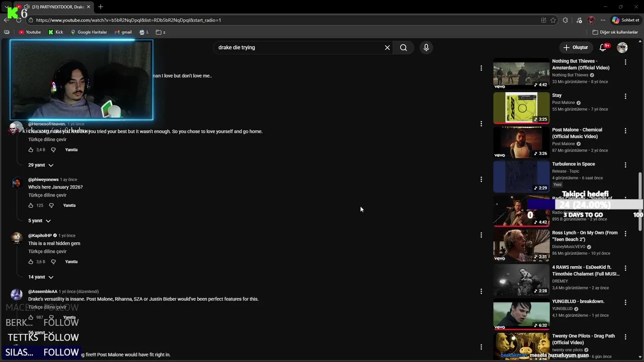Open the options menu of the @KapitolHP comment

point(481,235)
